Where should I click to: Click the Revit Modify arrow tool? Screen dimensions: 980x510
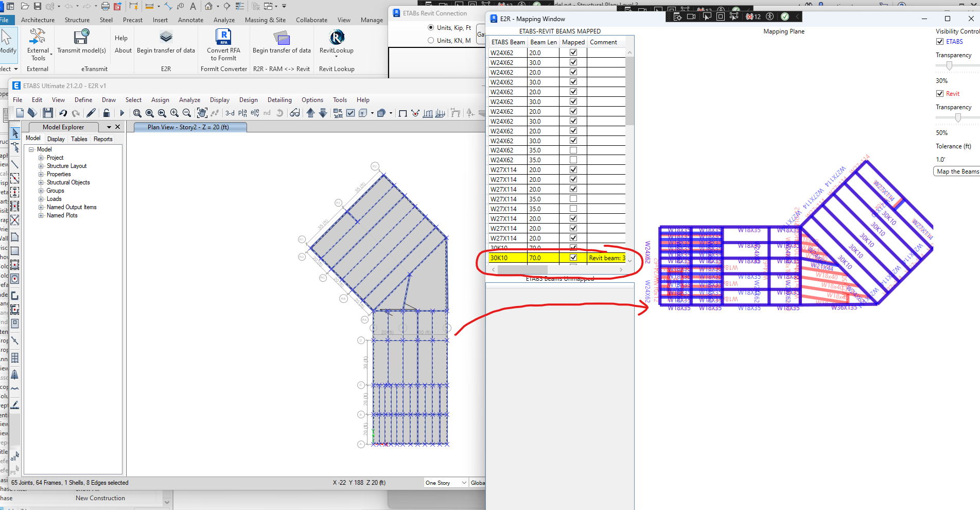[7, 37]
